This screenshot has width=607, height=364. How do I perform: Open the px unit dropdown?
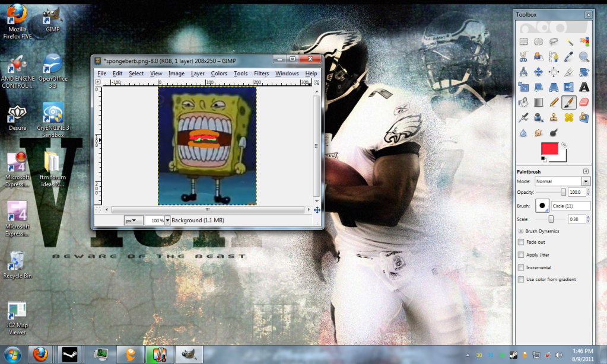pyautogui.click(x=133, y=221)
